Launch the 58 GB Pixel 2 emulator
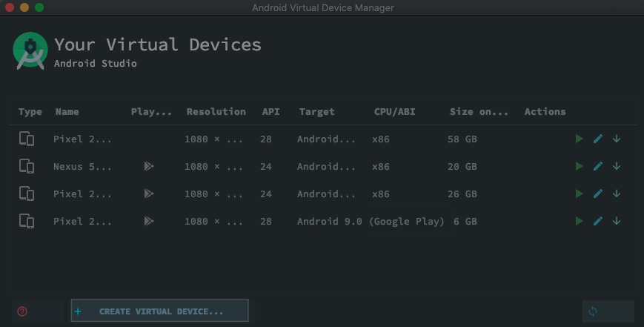644x327 pixels. (x=579, y=139)
